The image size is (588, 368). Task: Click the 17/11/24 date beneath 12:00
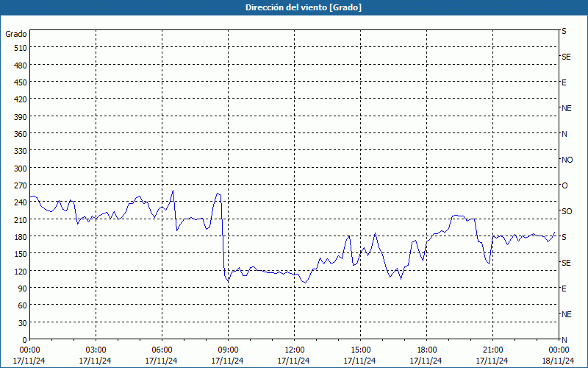[x=293, y=361]
